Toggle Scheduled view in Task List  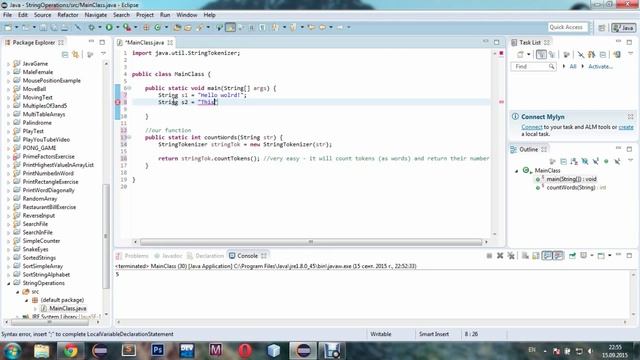(x=552, y=54)
